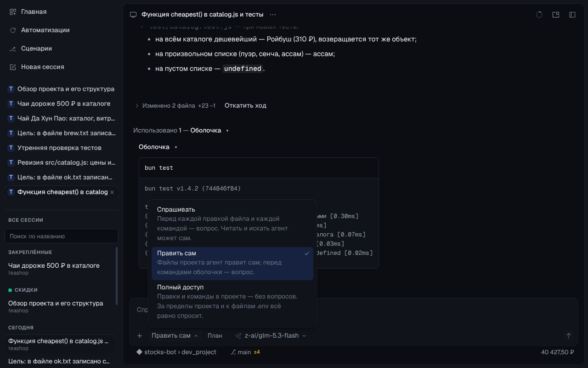Collapse the Использовано 1 — Оболочка section
Image resolution: width=588 pixels, height=368 pixels.
[181, 131]
